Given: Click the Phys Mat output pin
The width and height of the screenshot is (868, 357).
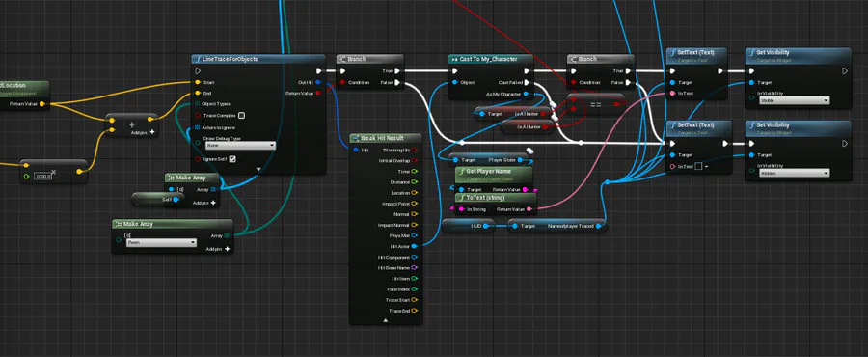Looking at the screenshot, I should point(414,235).
